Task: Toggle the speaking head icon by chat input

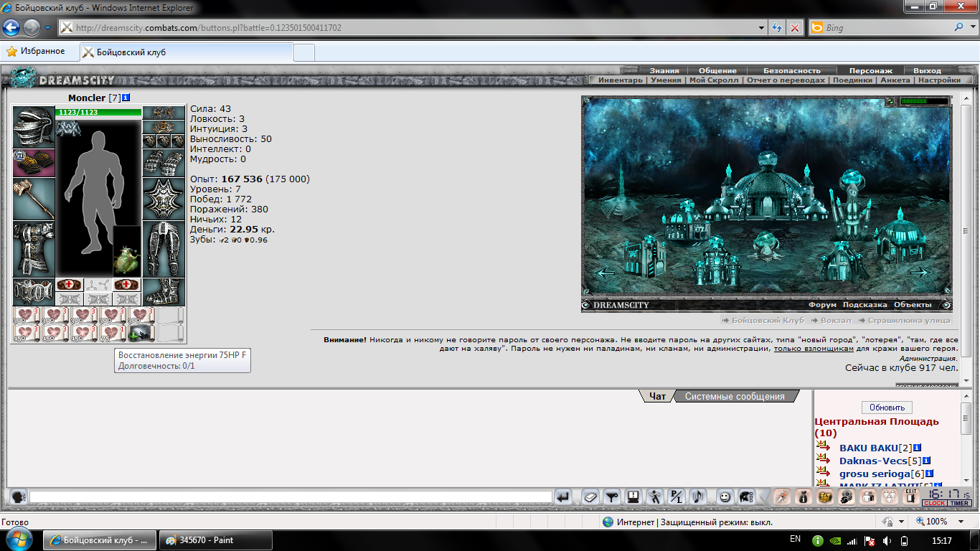Action: [x=19, y=496]
